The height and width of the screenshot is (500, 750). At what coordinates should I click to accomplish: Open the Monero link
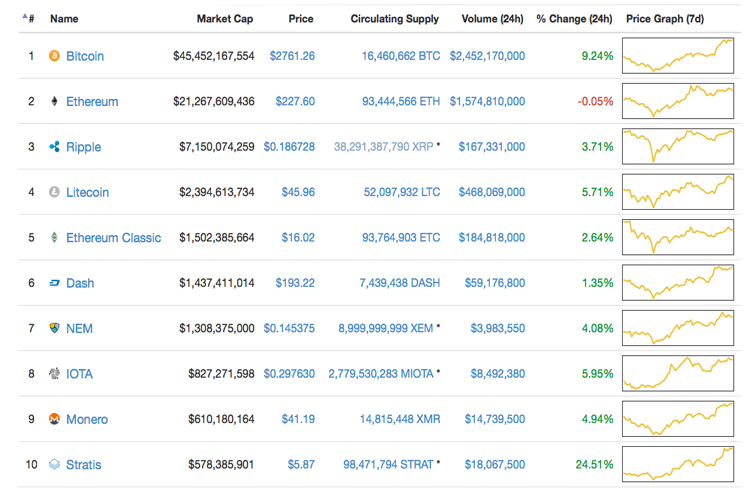87,419
